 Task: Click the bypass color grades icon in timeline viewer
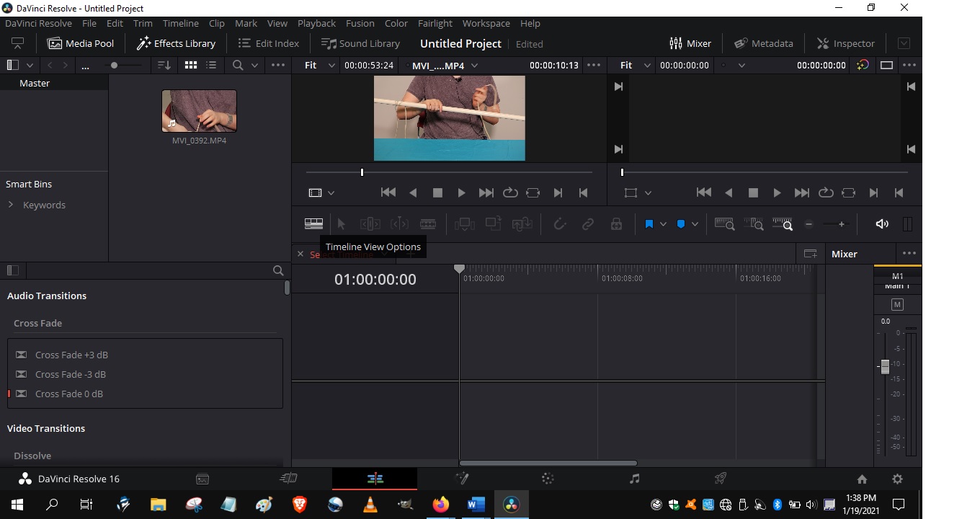coord(863,65)
